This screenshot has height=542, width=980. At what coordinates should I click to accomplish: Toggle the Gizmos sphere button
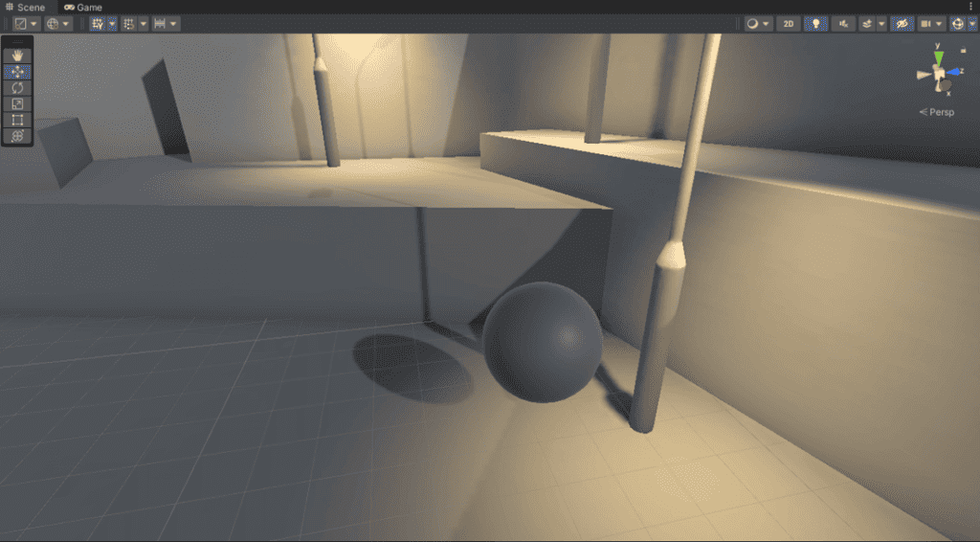[957, 24]
